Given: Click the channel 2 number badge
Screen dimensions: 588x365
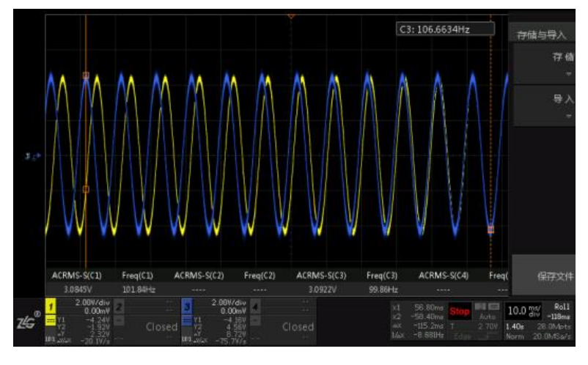Looking at the screenshot, I should tap(119, 304).
